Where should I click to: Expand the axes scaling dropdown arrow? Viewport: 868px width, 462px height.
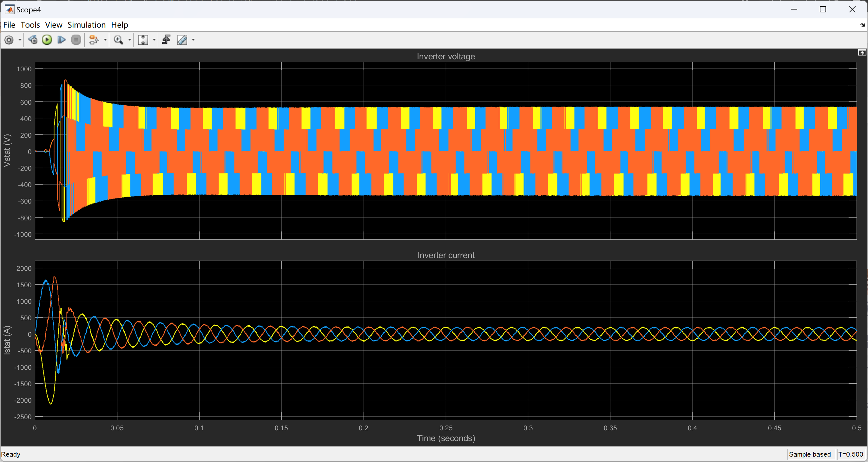coord(154,40)
